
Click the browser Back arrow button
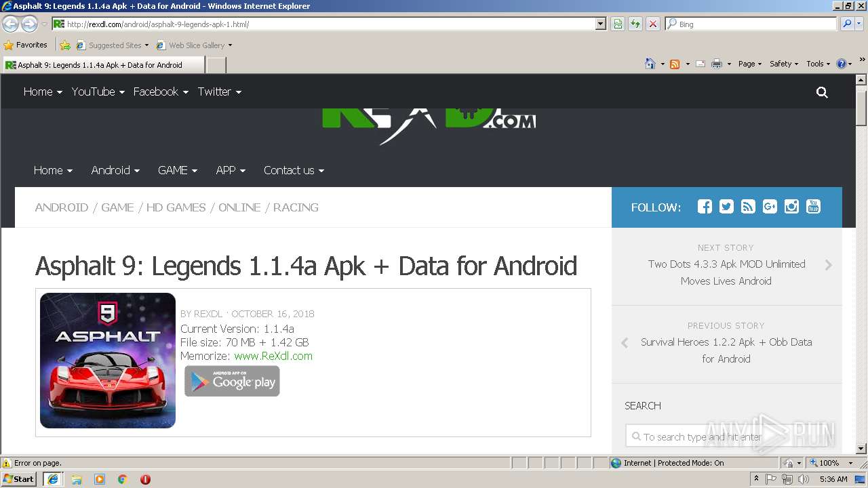pos(10,24)
